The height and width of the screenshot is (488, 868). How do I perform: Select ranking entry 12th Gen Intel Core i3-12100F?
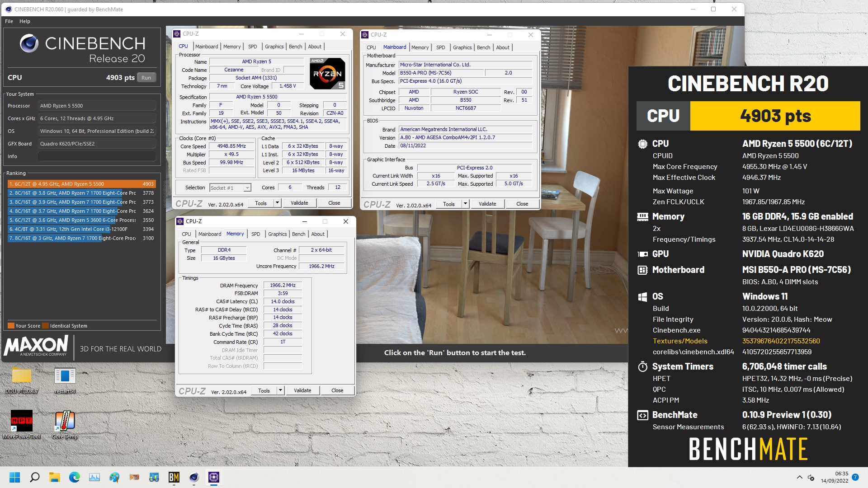pyautogui.click(x=81, y=229)
